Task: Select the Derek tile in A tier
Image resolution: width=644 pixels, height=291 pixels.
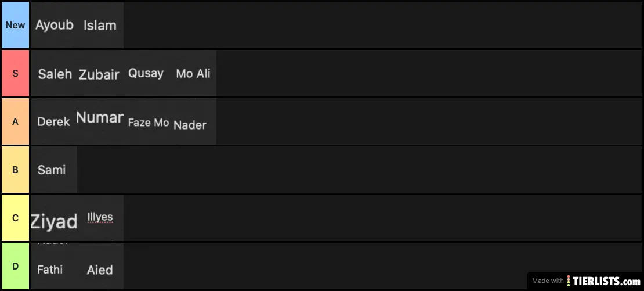Action: tap(54, 121)
